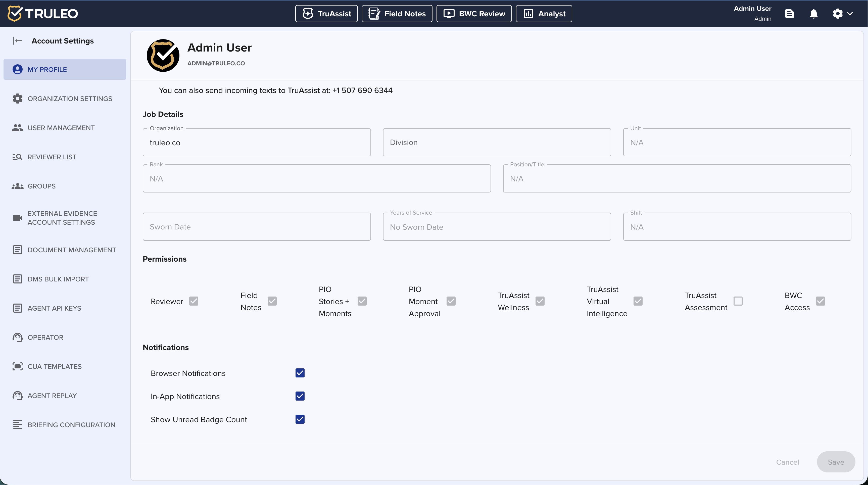Click the Position/Title field
This screenshot has width=868, height=485.
tap(677, 179)
